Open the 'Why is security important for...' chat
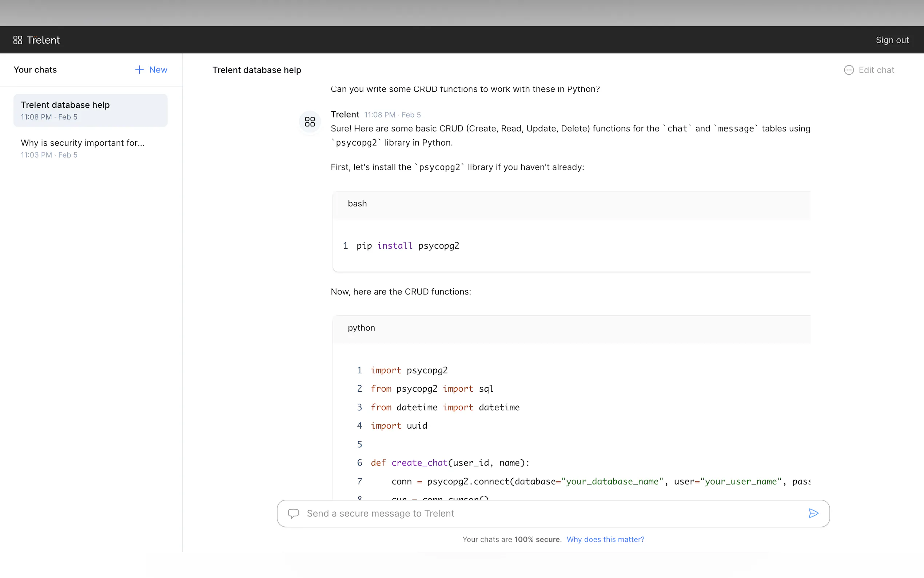 (x=91, y=149)
